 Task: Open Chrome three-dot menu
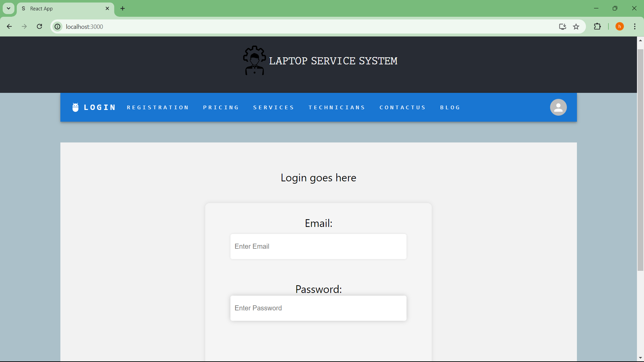pos(635,26)
